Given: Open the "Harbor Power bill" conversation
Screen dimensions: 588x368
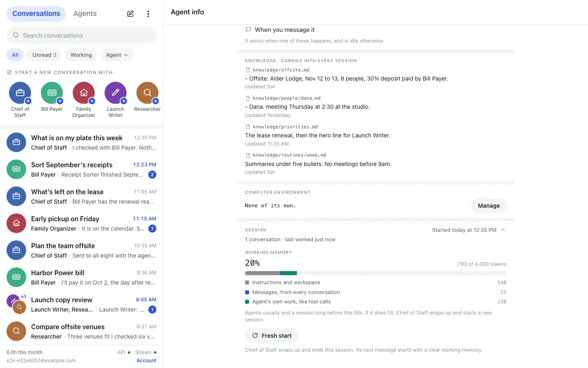Looking at the screenshot, I should [82, 277].
